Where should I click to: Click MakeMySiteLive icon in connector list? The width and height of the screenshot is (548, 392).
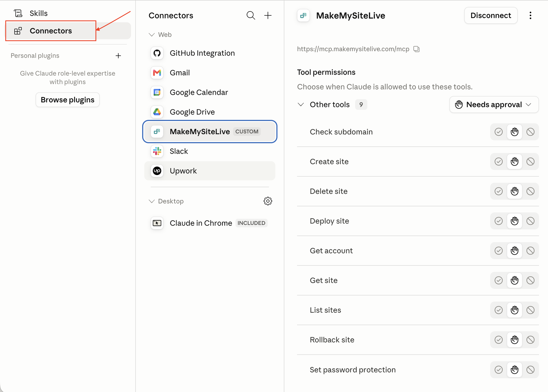(157, 132)
